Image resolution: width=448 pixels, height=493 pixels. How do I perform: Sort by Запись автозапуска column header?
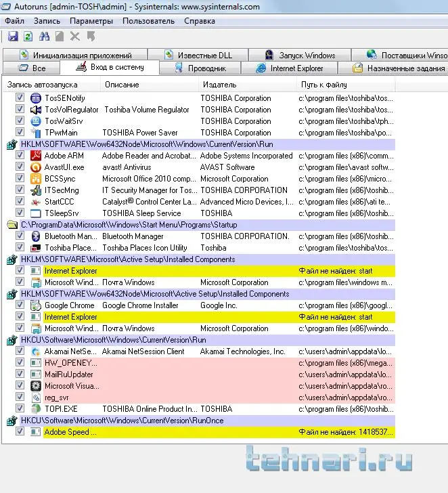pyautogui.click(x=51, y=85)
